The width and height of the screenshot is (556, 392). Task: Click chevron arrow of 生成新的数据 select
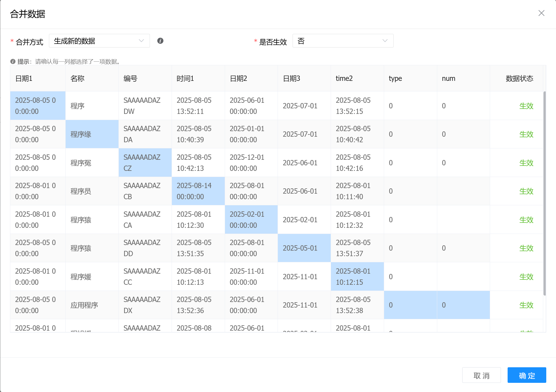[x=141, y=41]
